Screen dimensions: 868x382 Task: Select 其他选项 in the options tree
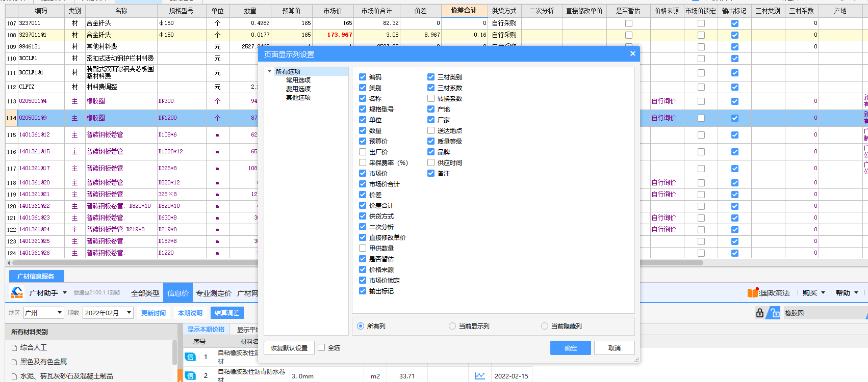point(298,97)
